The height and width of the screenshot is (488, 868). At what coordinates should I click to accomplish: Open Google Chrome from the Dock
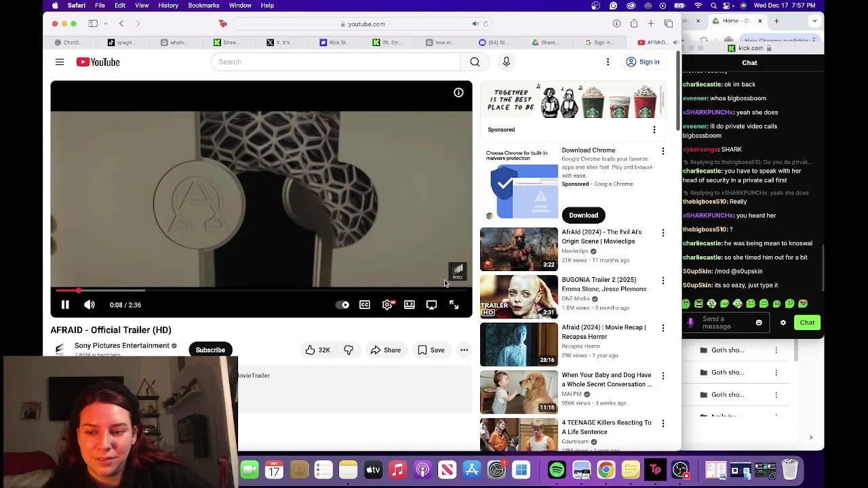pyautogui.click(x=606, y=470)
